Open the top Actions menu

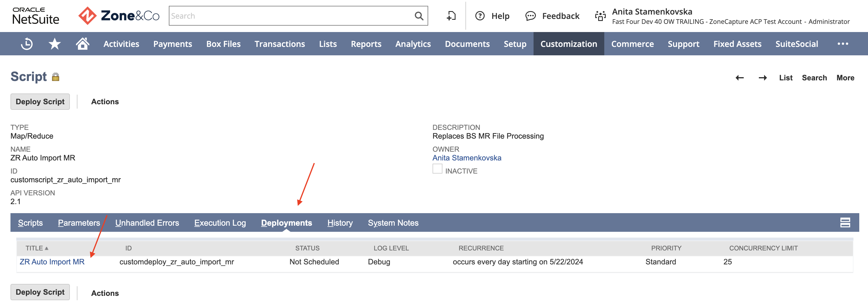point(105,102)
